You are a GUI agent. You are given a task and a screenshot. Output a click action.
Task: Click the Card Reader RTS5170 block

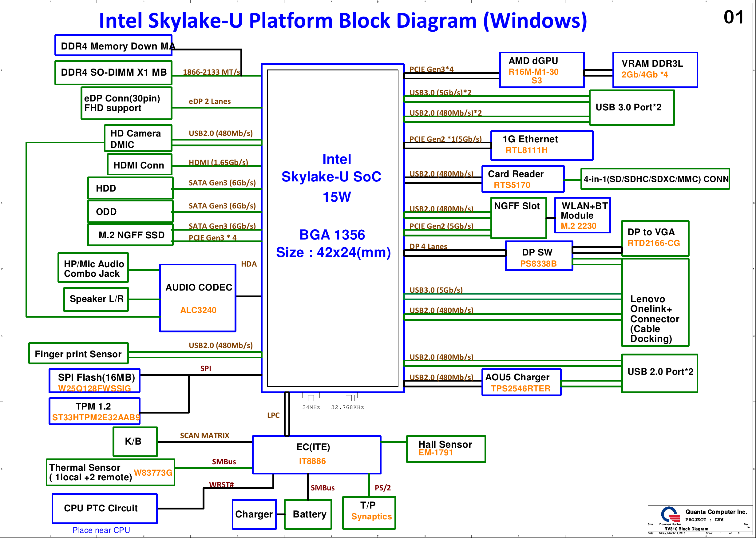[523, 179]
